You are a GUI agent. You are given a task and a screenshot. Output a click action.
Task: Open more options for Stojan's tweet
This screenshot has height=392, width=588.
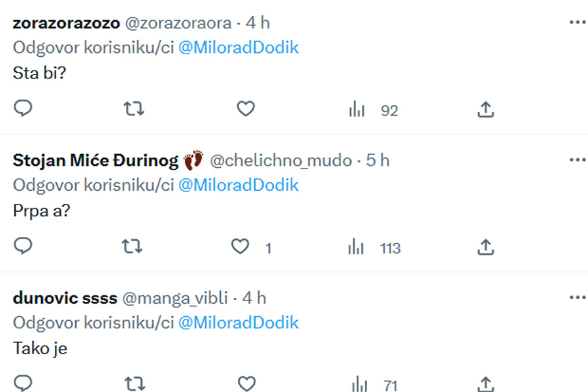point(577,160)
